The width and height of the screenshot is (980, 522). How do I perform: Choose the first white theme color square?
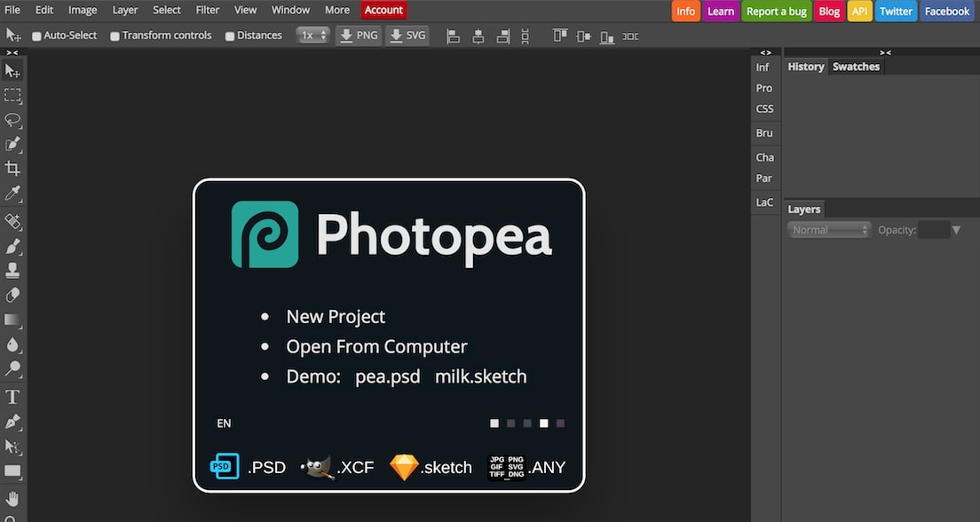tap(494, 423)
